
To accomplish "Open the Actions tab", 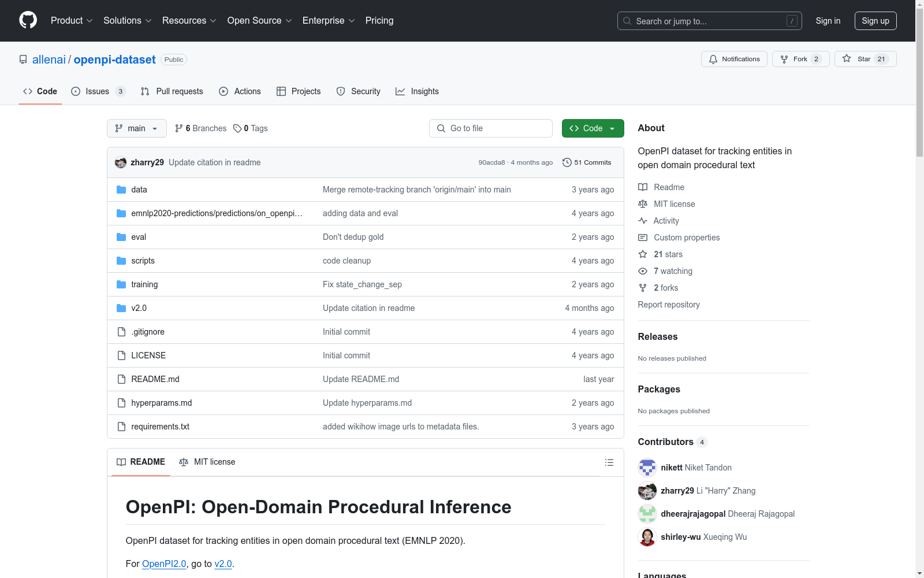I will click(240, 91).
